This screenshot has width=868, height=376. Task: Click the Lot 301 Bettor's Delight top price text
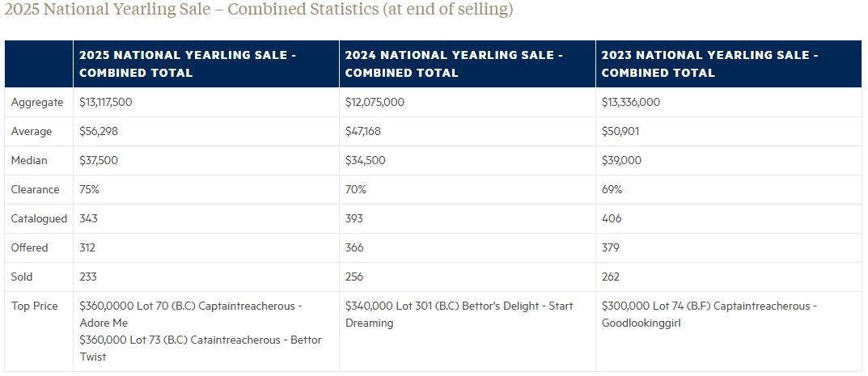coord(459,315)
